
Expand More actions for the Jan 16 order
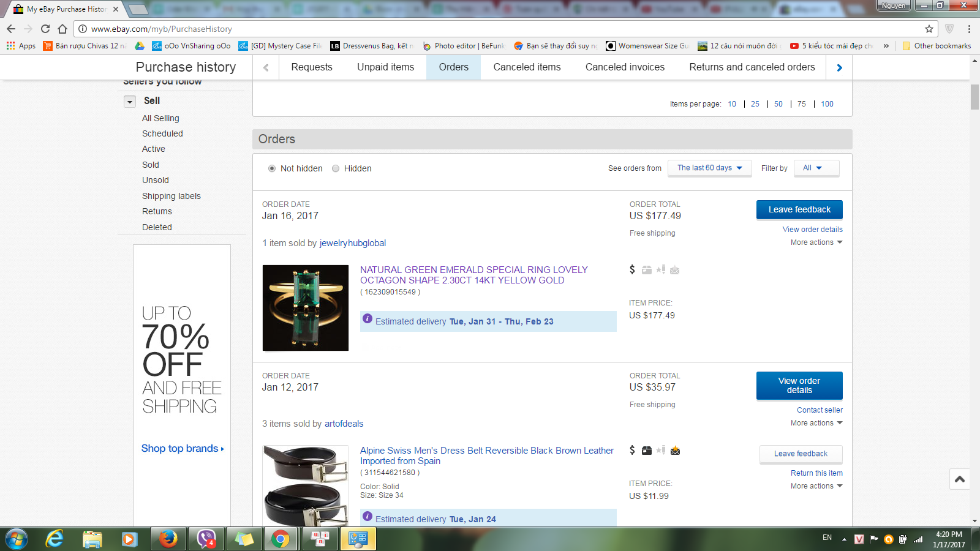(x=816, y=242)
